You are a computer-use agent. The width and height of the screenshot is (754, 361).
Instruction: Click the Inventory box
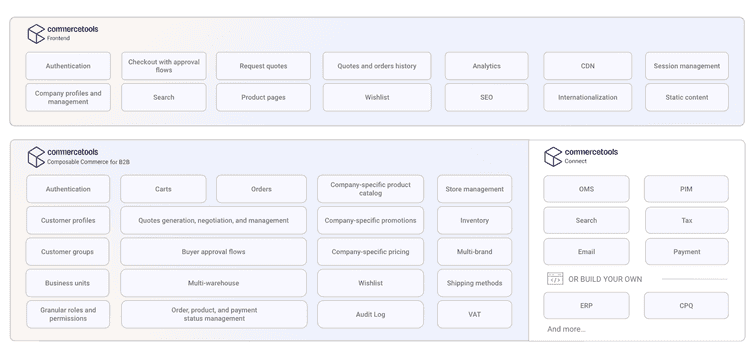coord(474,221)
